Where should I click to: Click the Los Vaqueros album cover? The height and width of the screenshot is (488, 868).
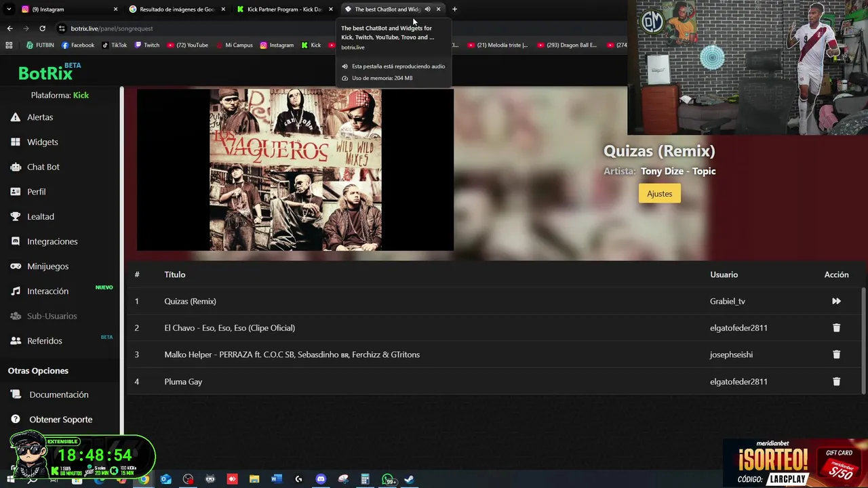pos(295,169)
